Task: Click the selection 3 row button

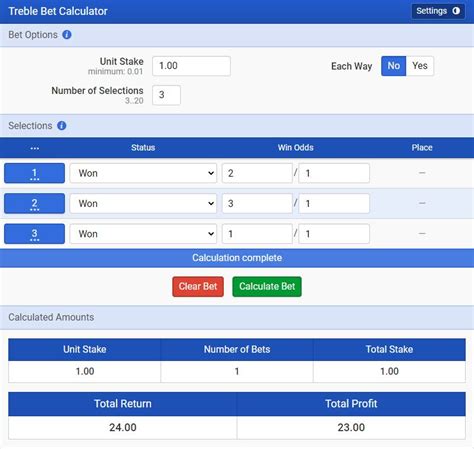Action: [34, 234]
